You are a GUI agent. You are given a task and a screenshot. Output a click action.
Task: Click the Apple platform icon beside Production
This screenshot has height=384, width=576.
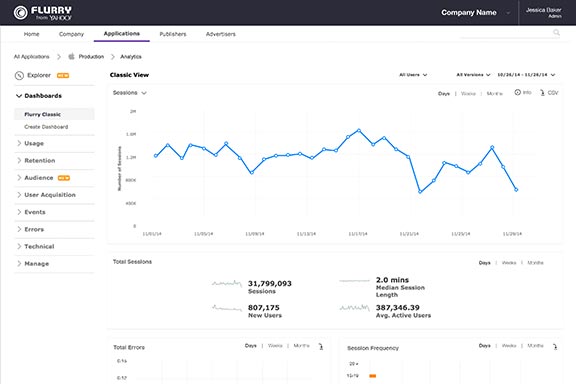pyautogui.click(x=71, y=56)
